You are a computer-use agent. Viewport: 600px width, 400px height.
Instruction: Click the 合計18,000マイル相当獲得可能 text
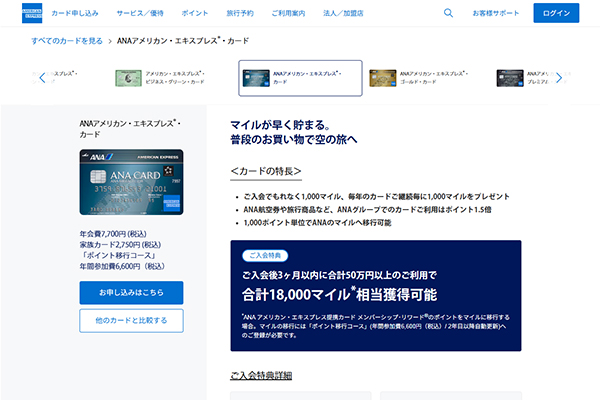339,294
